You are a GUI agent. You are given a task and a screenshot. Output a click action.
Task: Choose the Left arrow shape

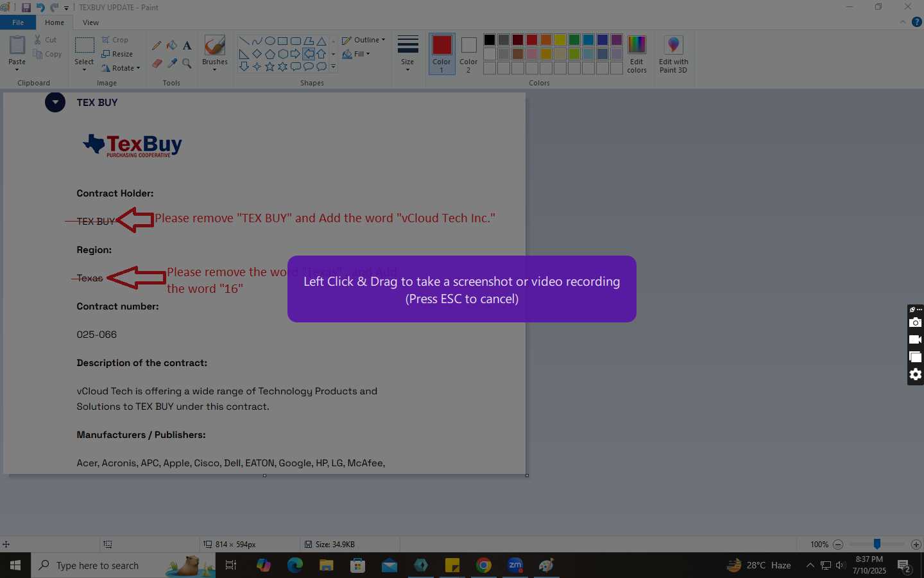[309, 54]
